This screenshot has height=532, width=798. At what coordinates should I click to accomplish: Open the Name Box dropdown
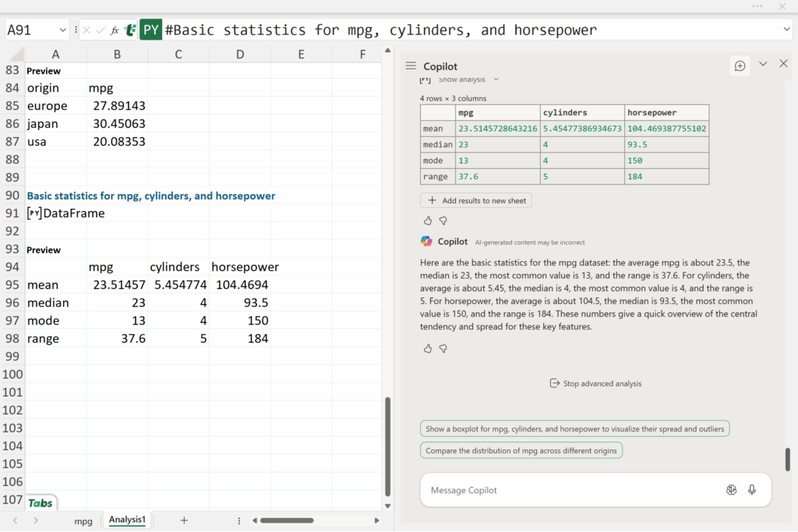[x=62, y=30]
